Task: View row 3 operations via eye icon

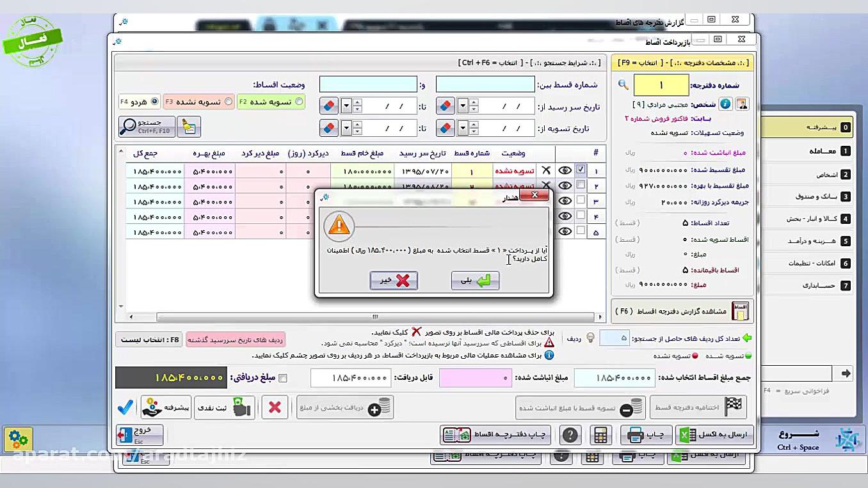Action: pos(565,201)
